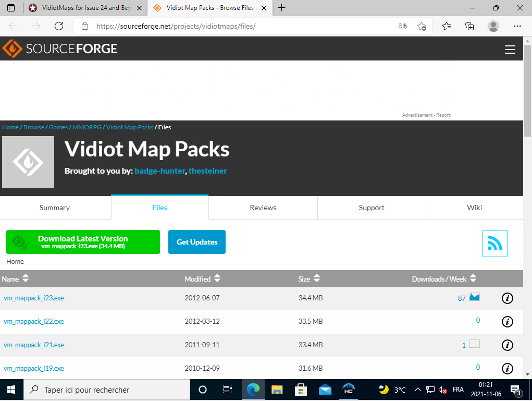Go back in browser history
The height and width of the screenshot is (401, 532).
click(x=13, y=26)
